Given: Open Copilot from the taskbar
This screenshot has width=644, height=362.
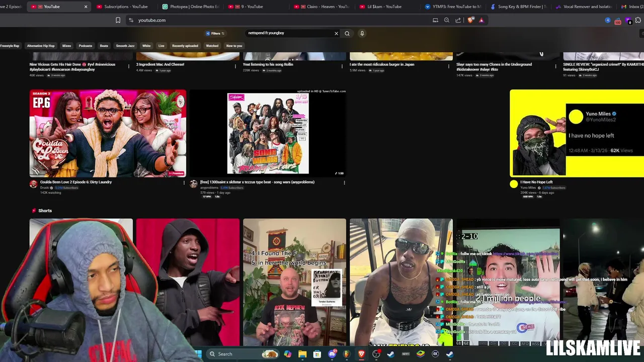Looking at the screenshot, I should click(287, 354).
